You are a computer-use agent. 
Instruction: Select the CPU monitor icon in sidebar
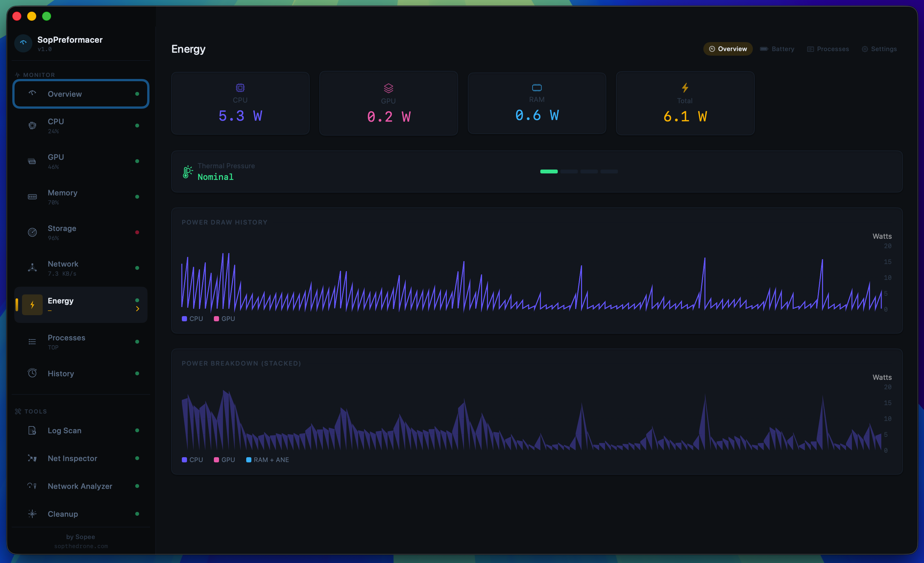coord(32,125)
